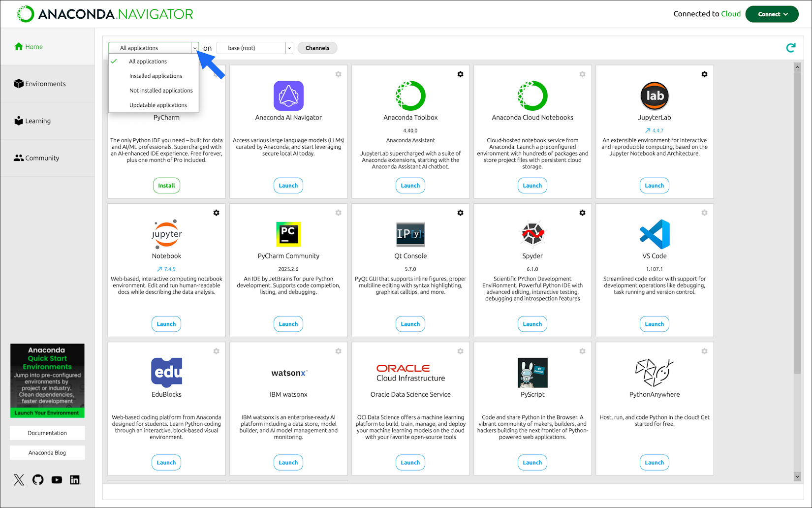Open Anaconda's GitHub page from footer
The height and width of the screenshot is (508, 812).
tap(38, 480)
